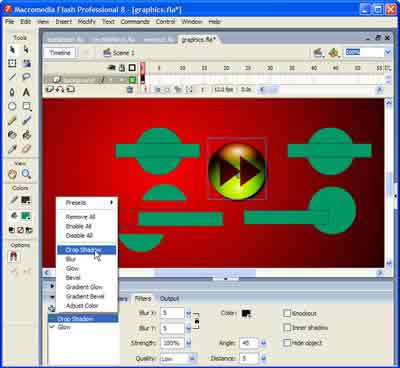Open the Presets submenu
400x368 pixels.
click(x=87, y=203)
